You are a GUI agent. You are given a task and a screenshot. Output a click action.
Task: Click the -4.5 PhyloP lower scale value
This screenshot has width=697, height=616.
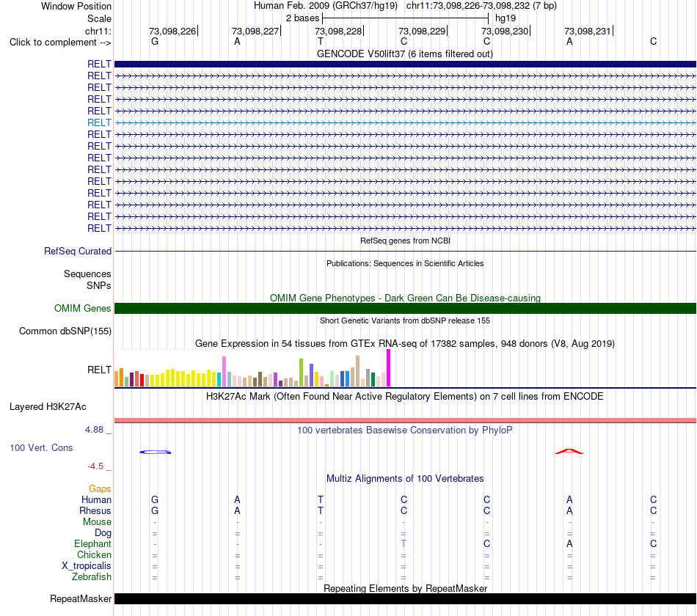pos(95,466)
